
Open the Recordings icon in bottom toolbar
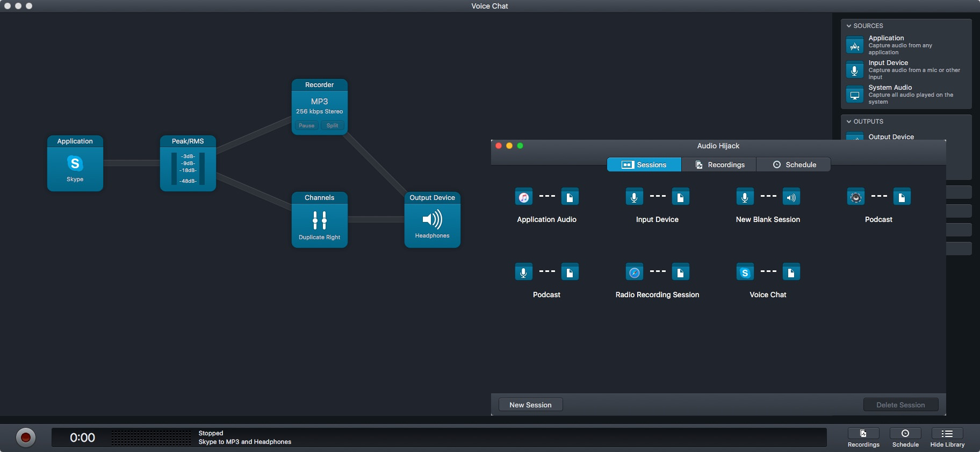click(x=863, y=434)
